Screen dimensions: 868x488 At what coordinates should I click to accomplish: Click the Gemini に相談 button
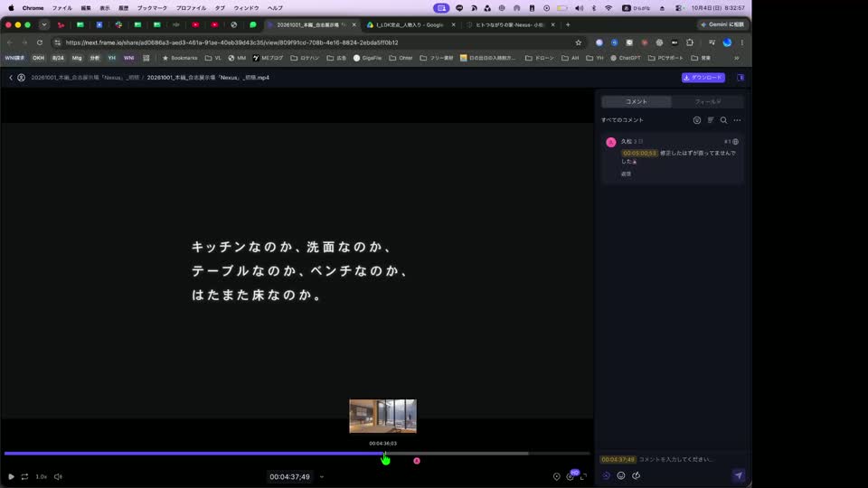[x=722, y=25]
